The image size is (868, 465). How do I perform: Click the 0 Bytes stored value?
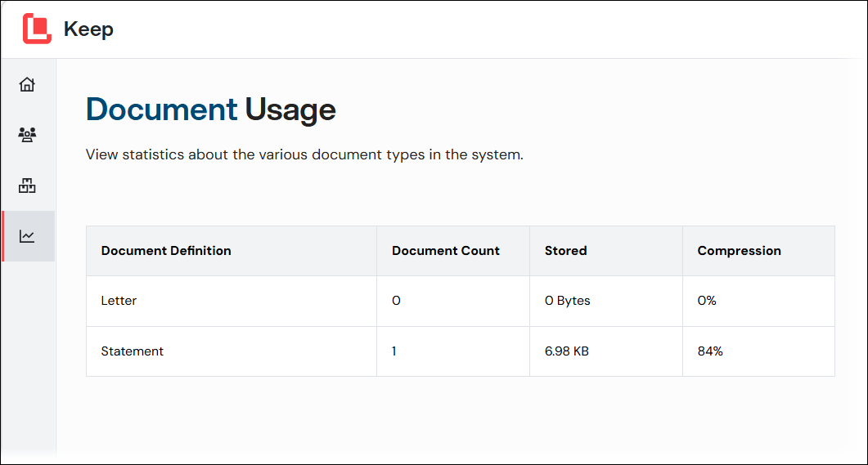point(568,301)
